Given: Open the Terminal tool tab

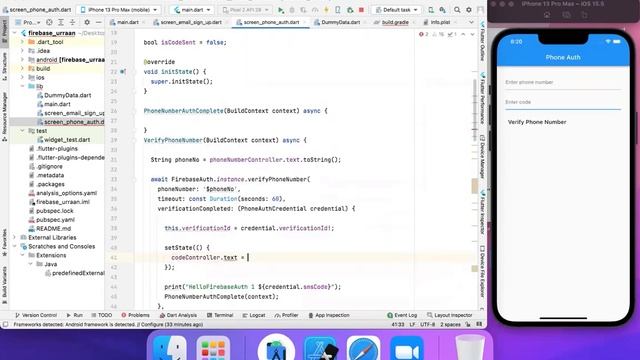Looking at the screenshot, I should 220,315.
